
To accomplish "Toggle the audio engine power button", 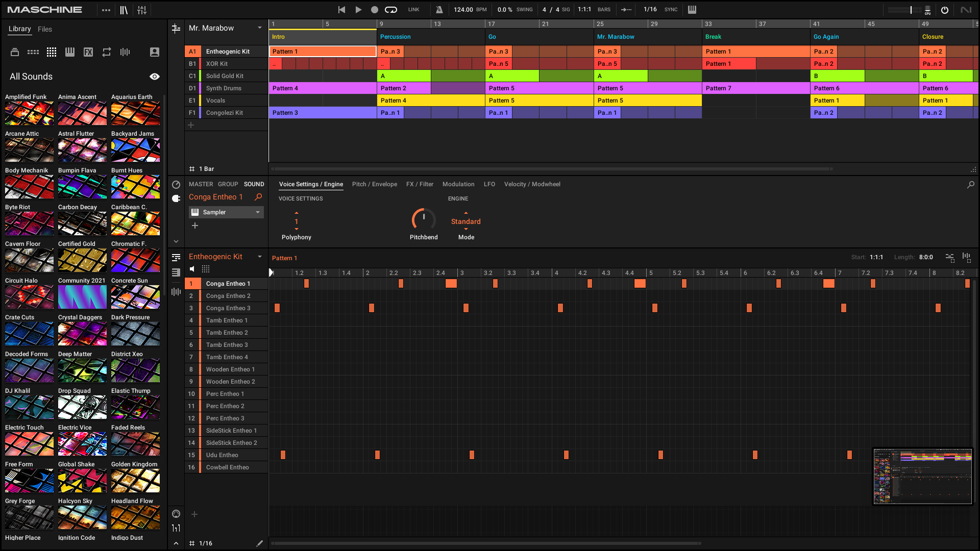I will click(x=945, y=10).
